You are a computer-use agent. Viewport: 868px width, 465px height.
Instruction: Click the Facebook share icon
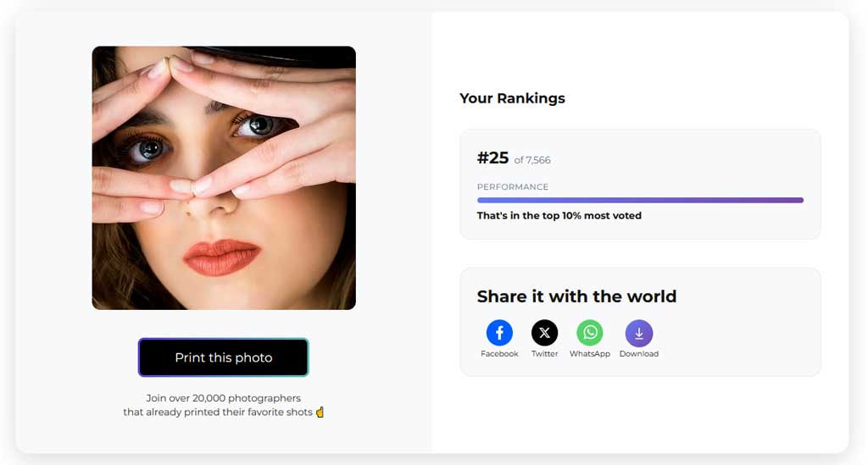pos(499,333)
